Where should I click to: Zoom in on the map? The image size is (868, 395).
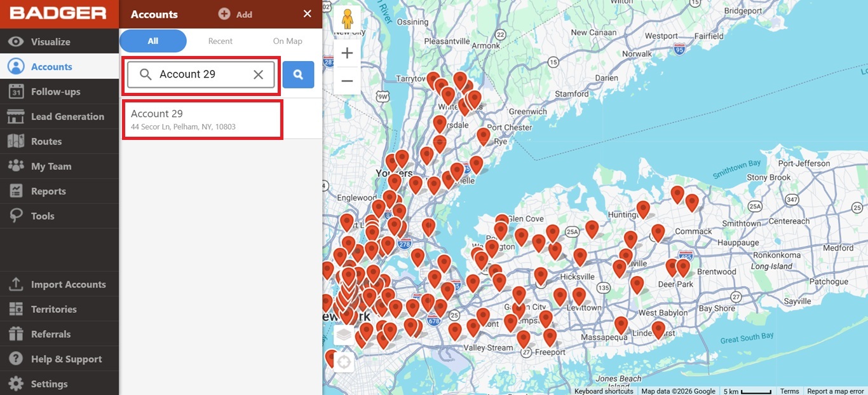point(347,53)
